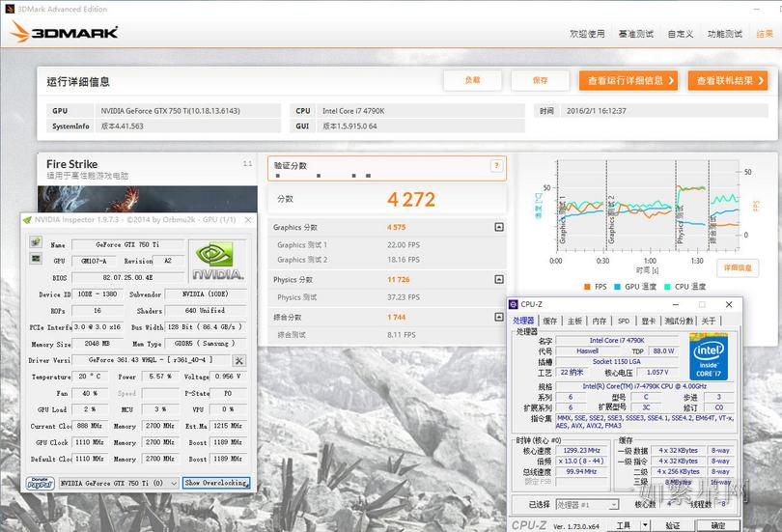Screen dimensions: 782x532
Task: Click the 确定 button in CPU-Z
Action: coord(717,525)
